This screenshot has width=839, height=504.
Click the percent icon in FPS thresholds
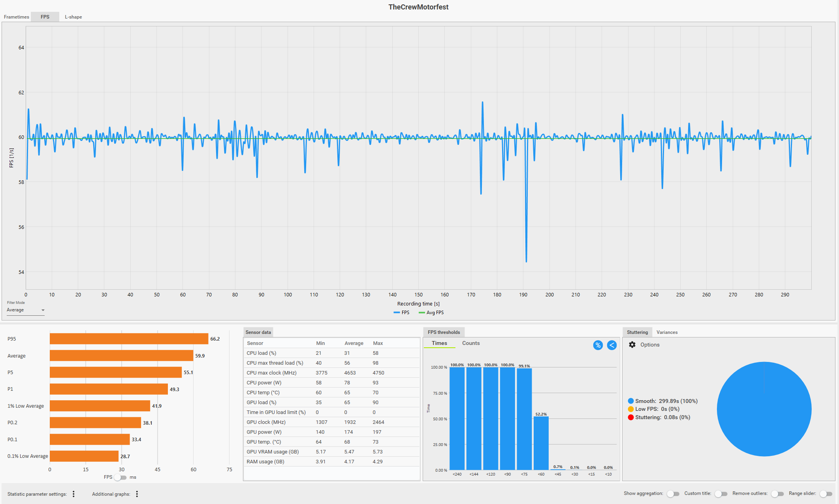(598, 345)
